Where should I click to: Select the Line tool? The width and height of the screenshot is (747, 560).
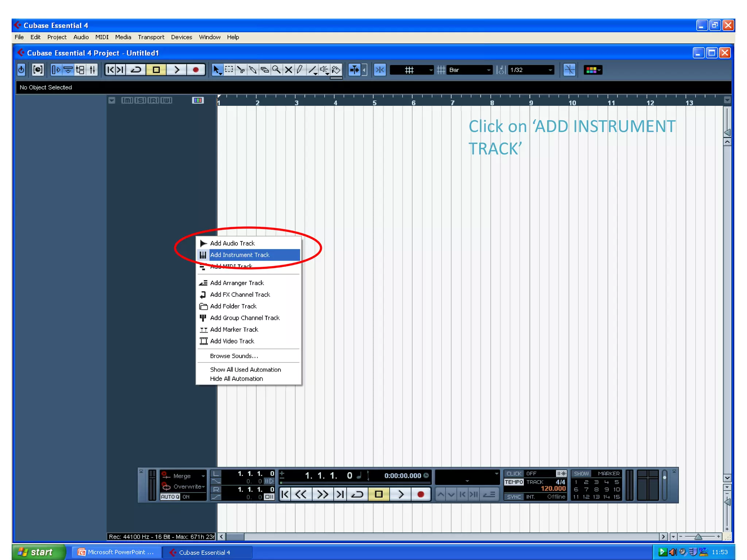(x=313, y=70)
